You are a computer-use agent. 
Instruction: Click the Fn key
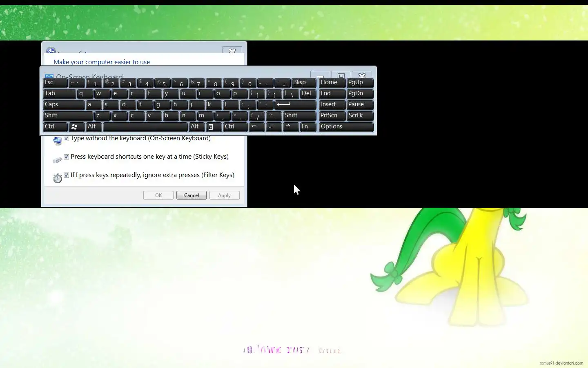308,127
